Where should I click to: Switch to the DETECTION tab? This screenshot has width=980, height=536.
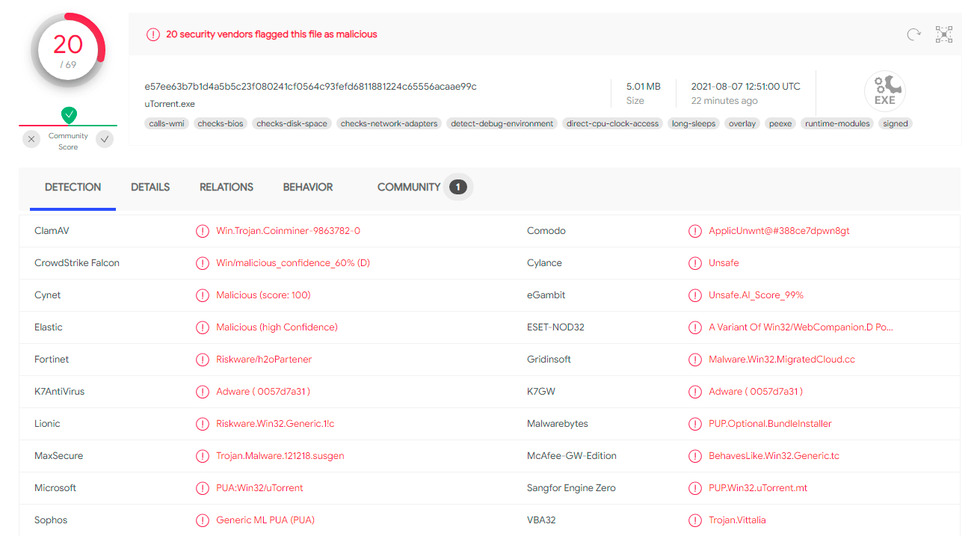[x=73, y=188]
